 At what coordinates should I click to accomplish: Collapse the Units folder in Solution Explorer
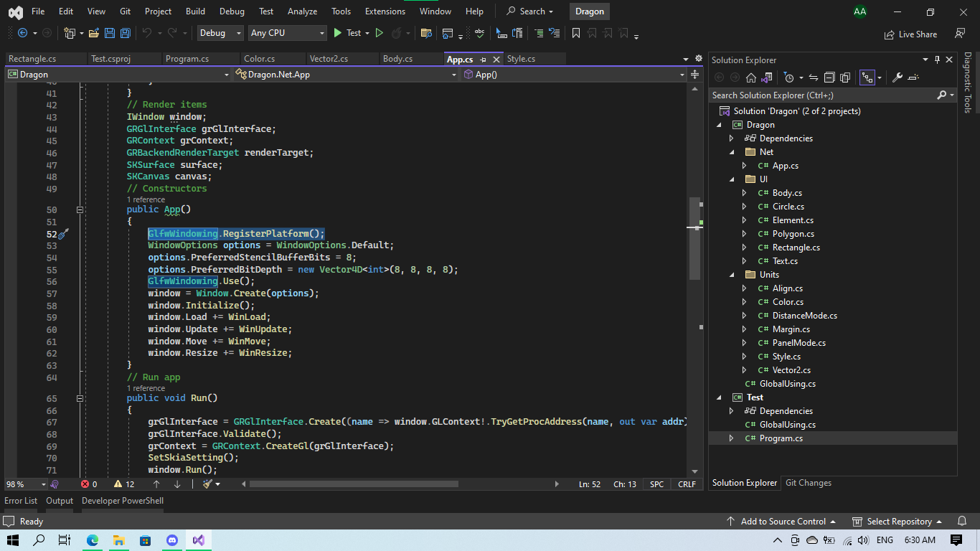coord(732,275)
